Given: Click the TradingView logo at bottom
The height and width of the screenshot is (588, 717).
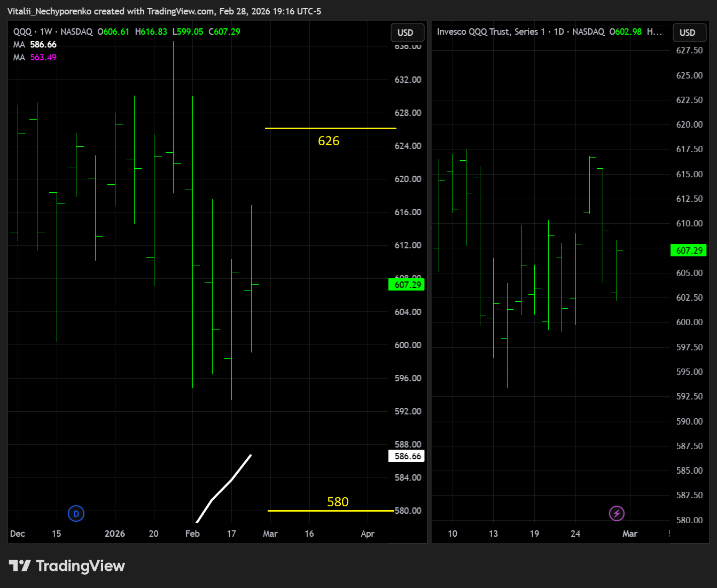Looking at the screenshot, I should coord(67,566).
